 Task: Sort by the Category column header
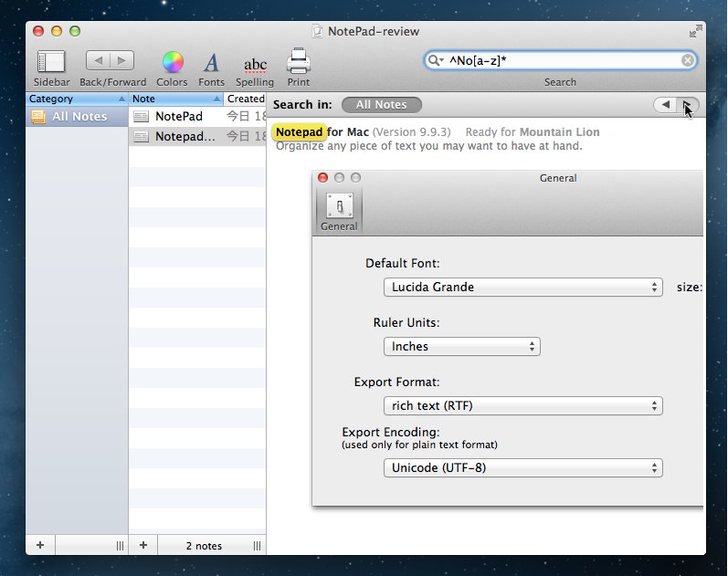(77, 99)
